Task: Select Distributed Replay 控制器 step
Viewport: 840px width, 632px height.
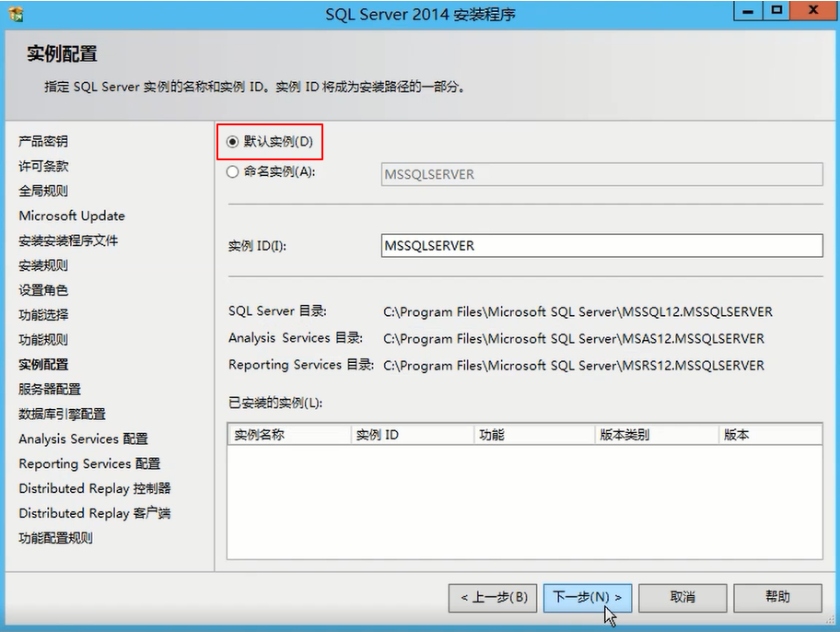Action: [95, 488]
